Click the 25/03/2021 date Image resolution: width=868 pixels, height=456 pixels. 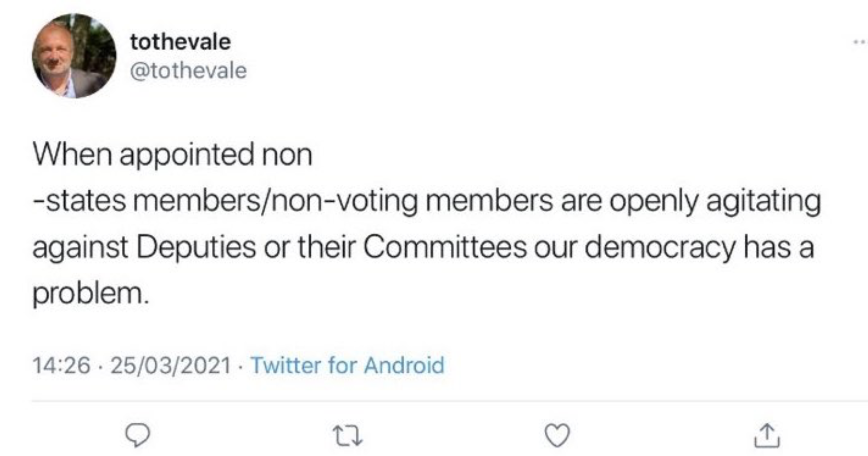(x=171, y=365)
